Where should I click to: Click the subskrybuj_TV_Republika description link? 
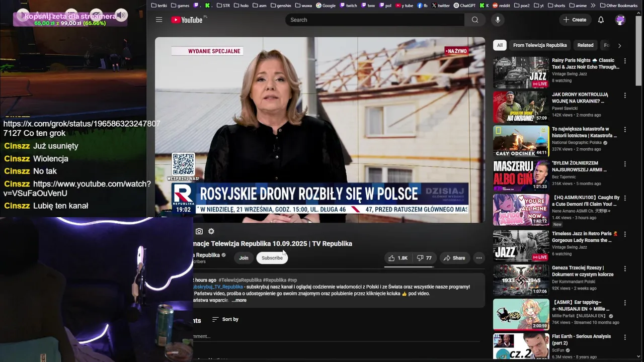[218, 287]
